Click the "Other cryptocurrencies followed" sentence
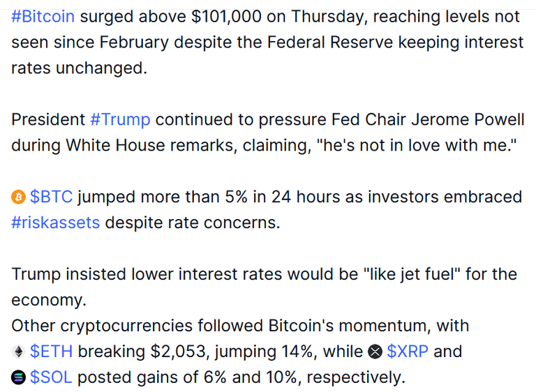 point(137,326)
